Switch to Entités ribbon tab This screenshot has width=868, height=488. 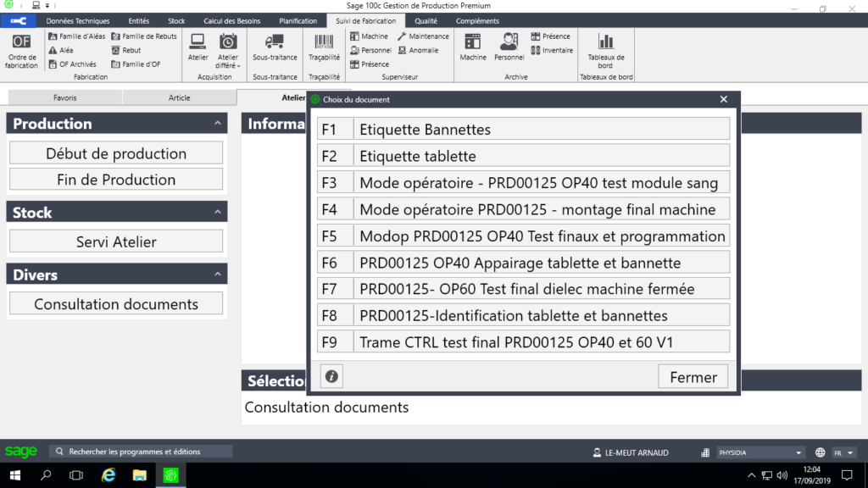[139, 21]
